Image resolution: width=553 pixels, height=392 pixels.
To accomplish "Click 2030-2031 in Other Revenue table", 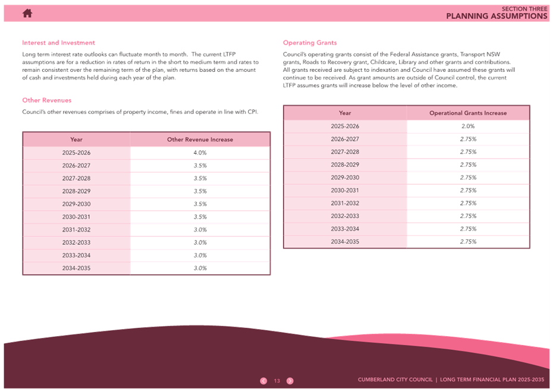I will pyautogui.click(x=76, y=217).
